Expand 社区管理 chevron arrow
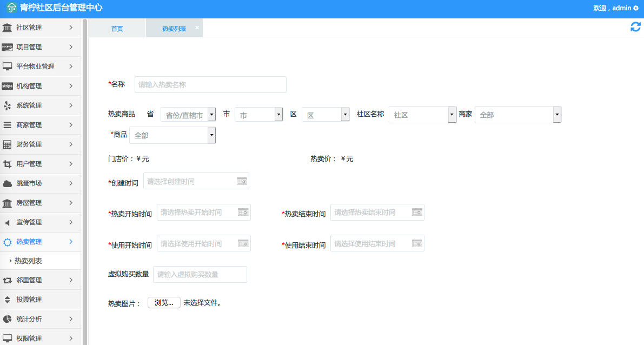This screenshot has height=345, width=644. tap(71, 28)
